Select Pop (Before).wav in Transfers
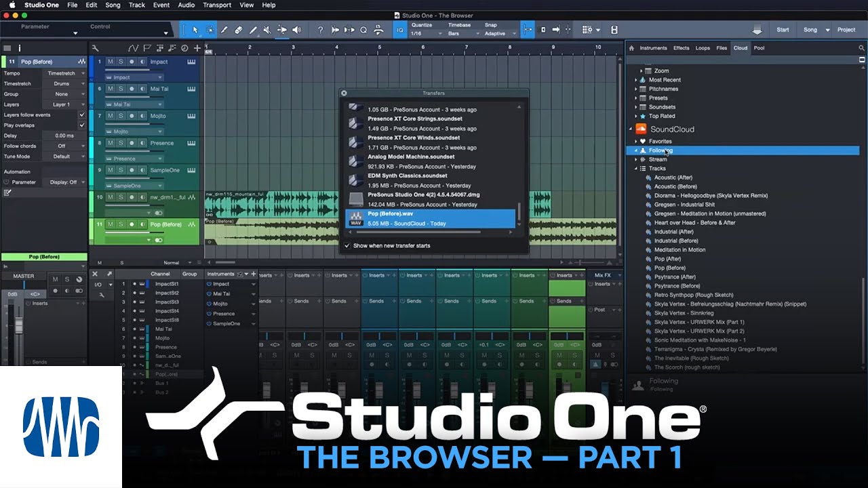The height and width of the screenshot is (488, 868). (430, 218)
